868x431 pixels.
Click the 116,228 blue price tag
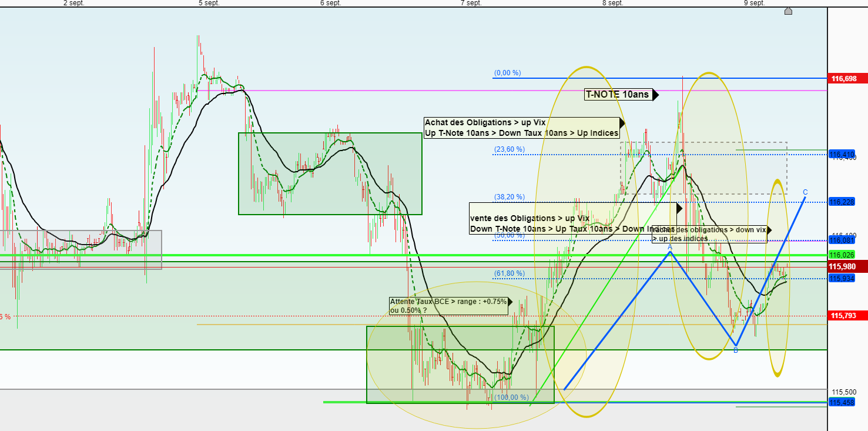point(842,202)
